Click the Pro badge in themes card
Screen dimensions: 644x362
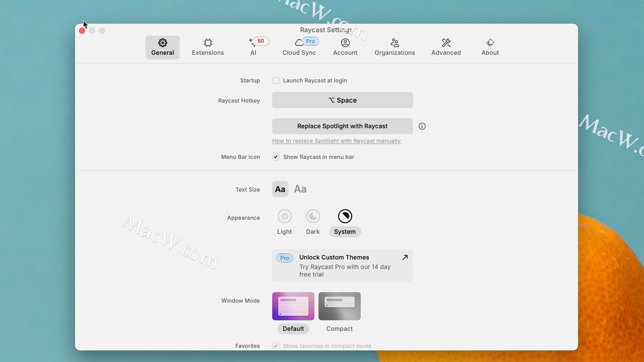285,258
